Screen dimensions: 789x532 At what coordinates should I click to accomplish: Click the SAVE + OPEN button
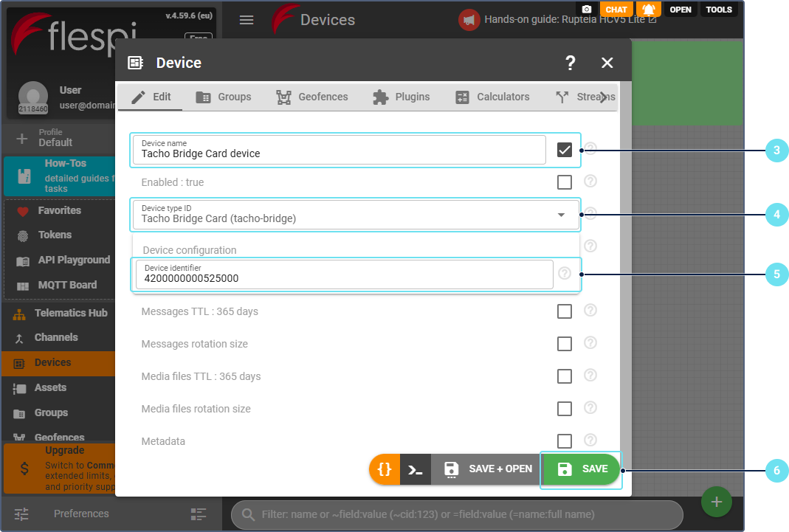pyautogui.click(x=487, y=469)
